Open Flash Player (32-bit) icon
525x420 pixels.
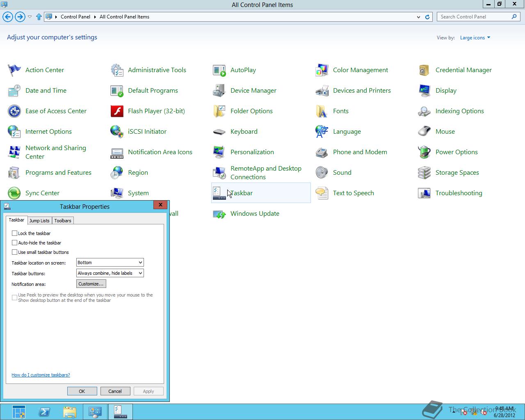[117, 111]
